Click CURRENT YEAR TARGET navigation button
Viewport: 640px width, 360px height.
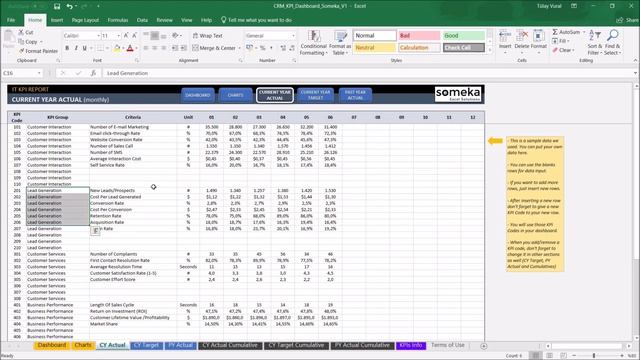point(315,95)
